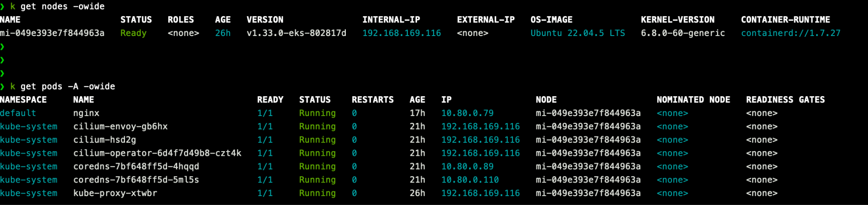868x205 pixels.
Task: Click the IP 192.168.169.116 in cilium-hsd2g row
Action: coord(481,140)
